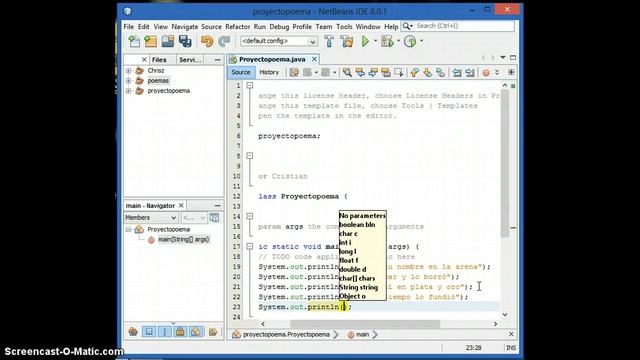Toggle the Navigator javadoc view icon
The image size is (640, 360).
(214, 218)
